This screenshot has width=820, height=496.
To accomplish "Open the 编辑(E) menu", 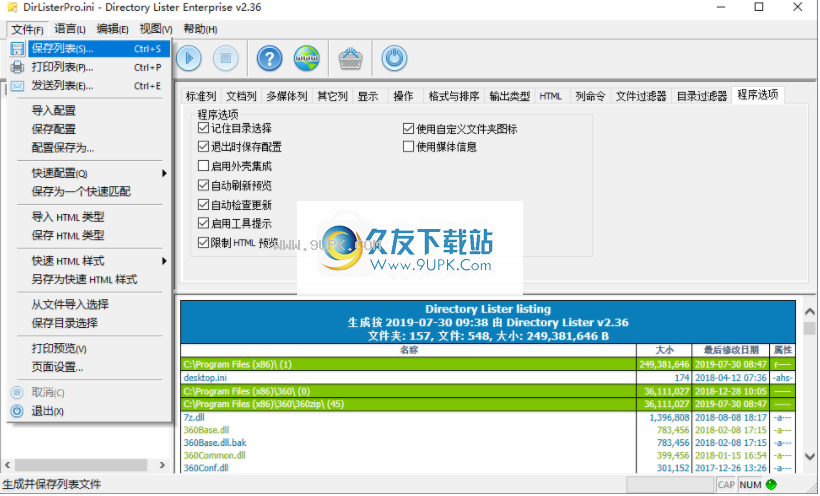I will click(x=112, y=29).
